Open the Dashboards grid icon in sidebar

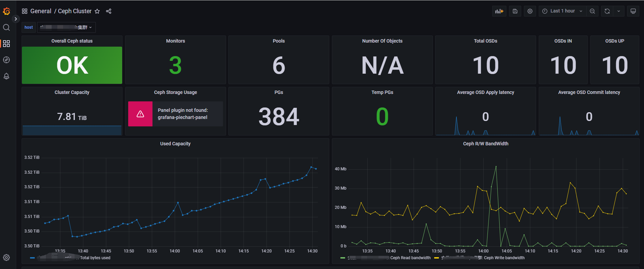pyautogui.click(x=6, y=44)
